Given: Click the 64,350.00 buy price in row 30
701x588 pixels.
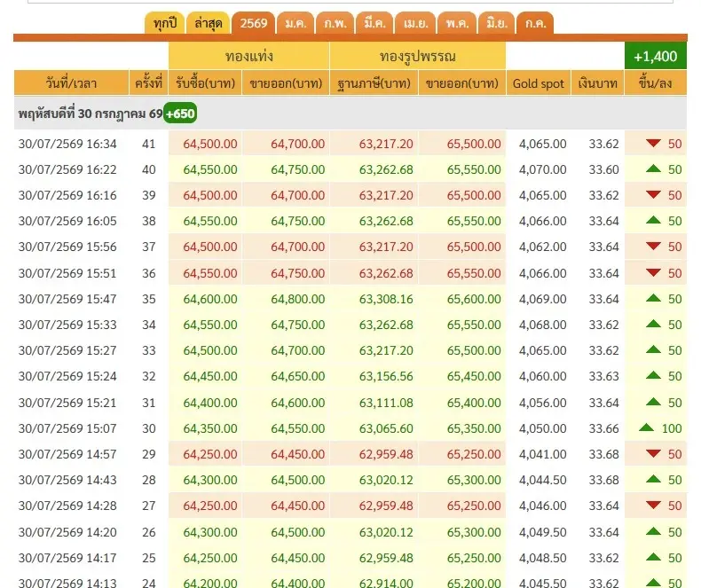Looking at the screenshot, I should (210, 428).
